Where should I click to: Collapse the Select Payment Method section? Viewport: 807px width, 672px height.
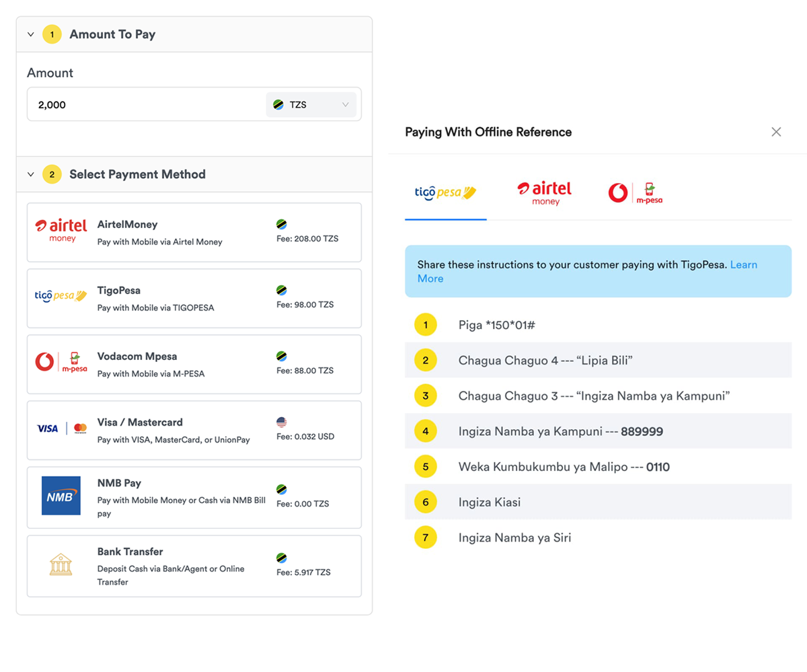[x=30, y=174]
